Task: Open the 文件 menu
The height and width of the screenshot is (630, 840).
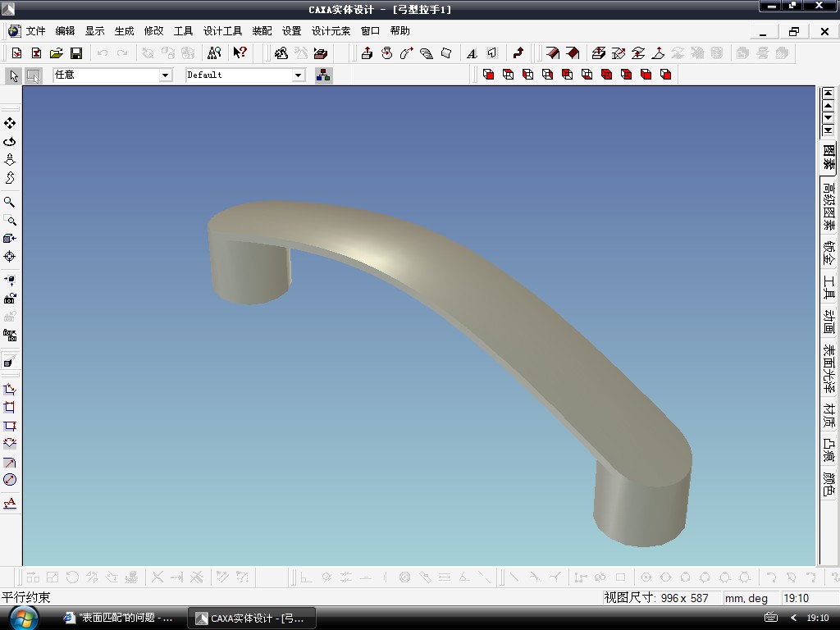Action: (36, 31)
